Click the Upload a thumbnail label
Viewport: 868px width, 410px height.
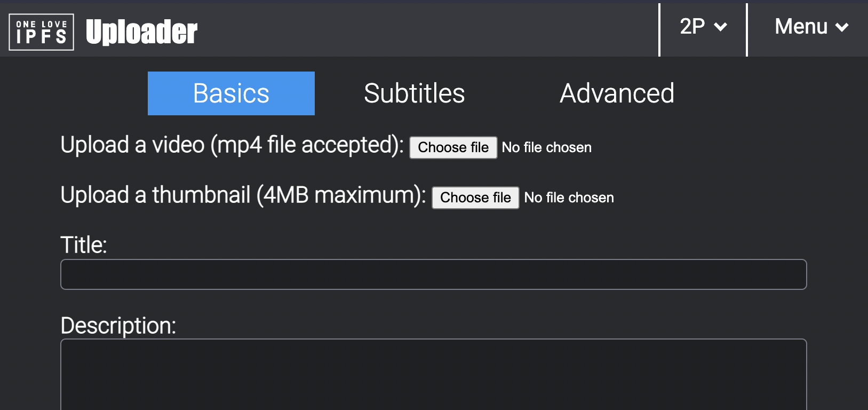pyautogui.click(x=243, y=195)
